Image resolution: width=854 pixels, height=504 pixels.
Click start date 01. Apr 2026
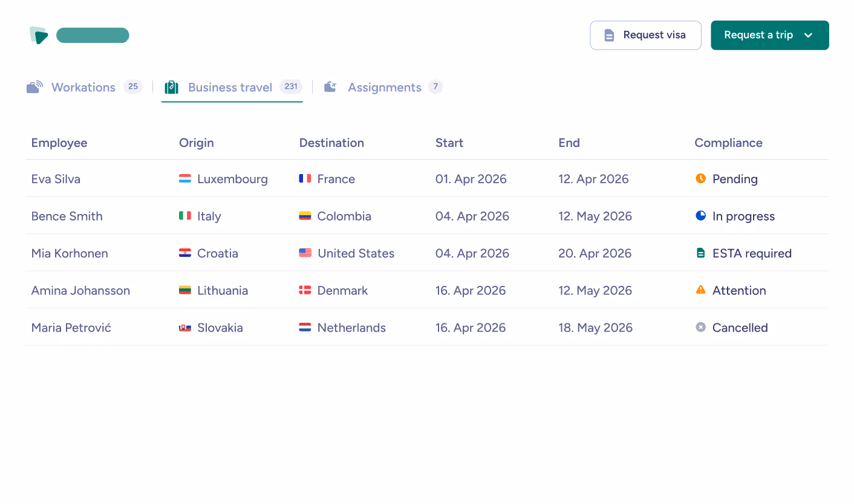(471, 179)
